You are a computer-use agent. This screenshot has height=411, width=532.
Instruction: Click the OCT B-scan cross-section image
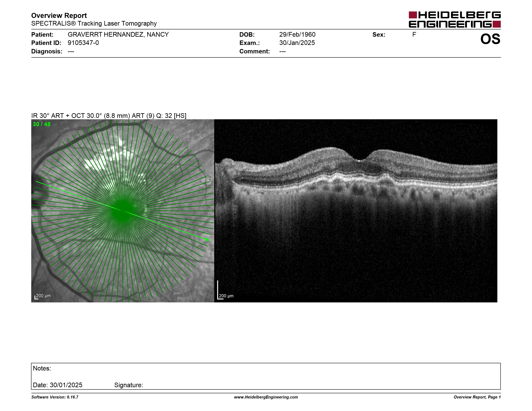pos(356,211)
